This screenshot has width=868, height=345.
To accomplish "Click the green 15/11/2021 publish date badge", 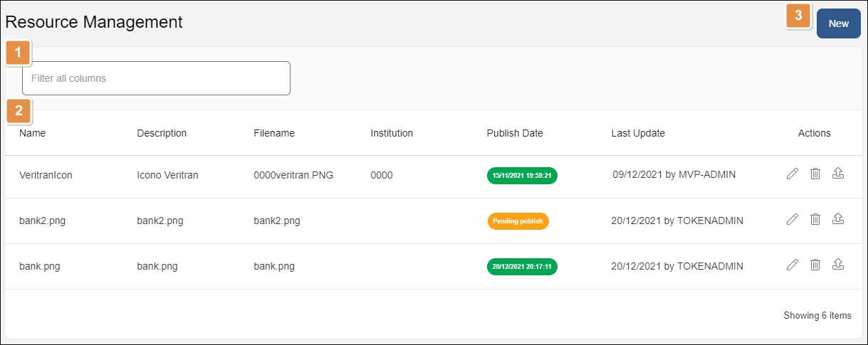I will click(x=522, y=176).
